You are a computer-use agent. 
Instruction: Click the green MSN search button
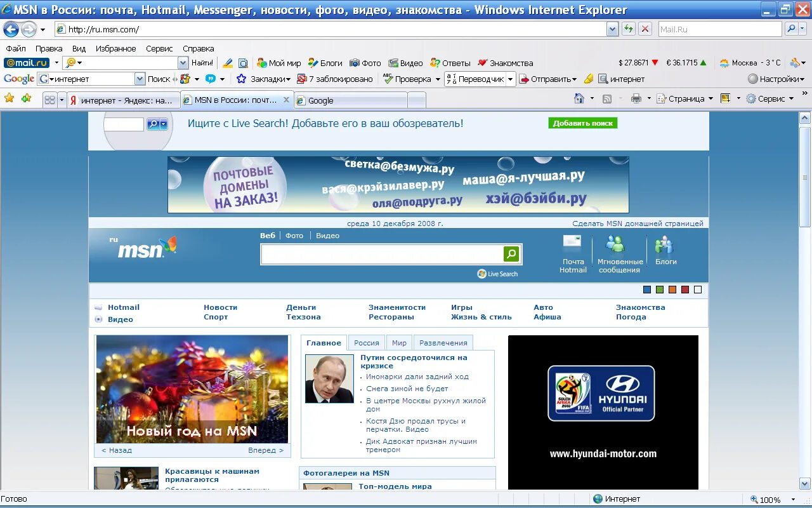click(511, 255)
